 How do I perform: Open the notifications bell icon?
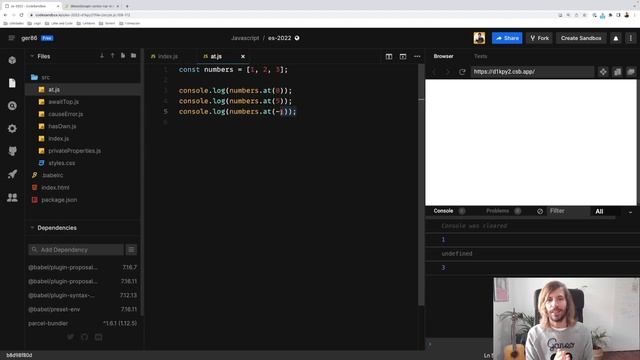point(616,38)
